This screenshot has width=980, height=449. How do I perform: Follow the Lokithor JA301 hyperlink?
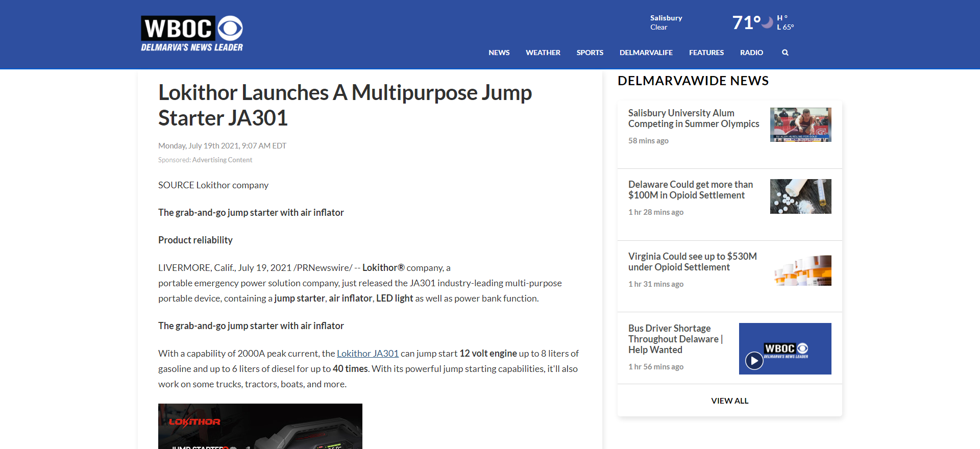coord(367,354)
